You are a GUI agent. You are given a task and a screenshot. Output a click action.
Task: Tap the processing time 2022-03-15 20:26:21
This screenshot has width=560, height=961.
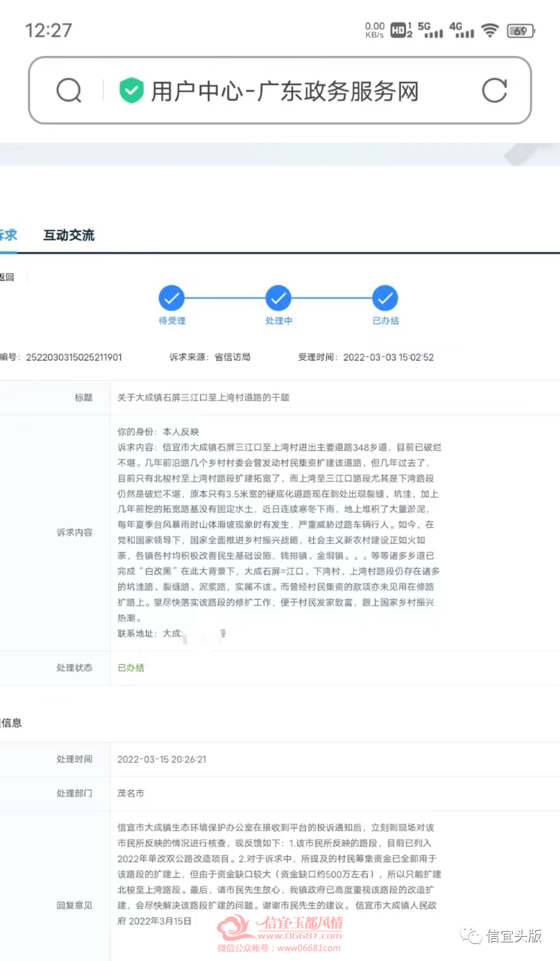[162, 760]
